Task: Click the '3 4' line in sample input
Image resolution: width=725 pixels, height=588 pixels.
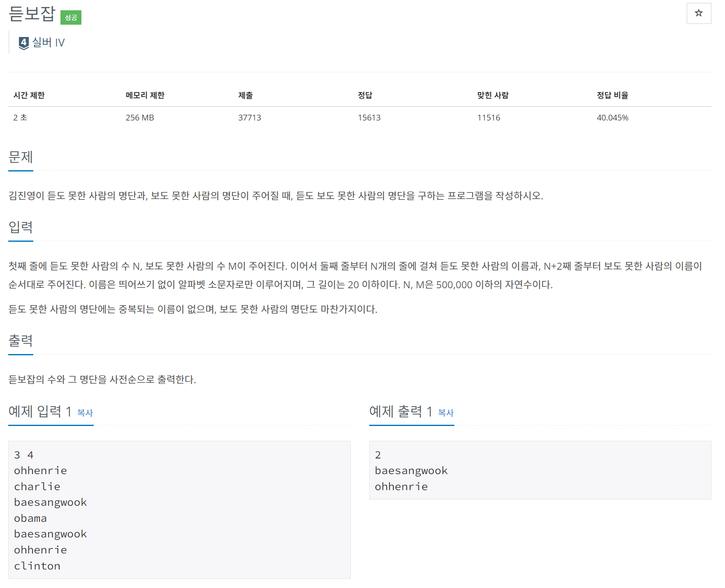Action: tap(24, 455)
